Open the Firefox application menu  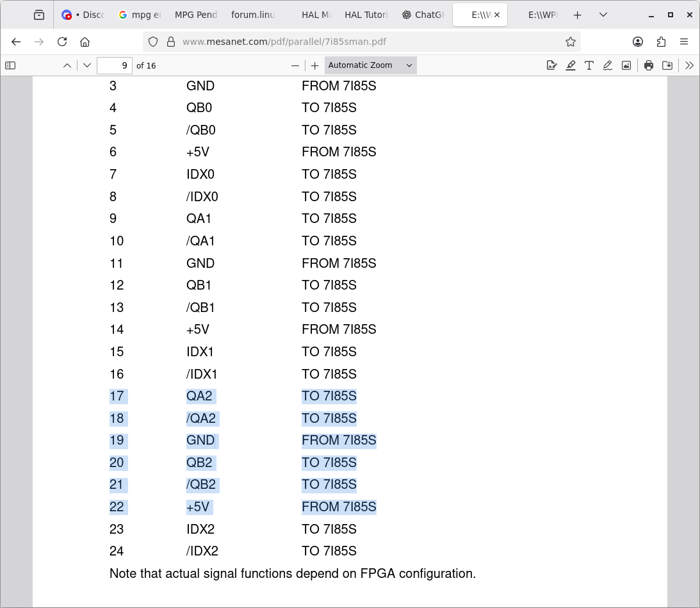(684, 42)
